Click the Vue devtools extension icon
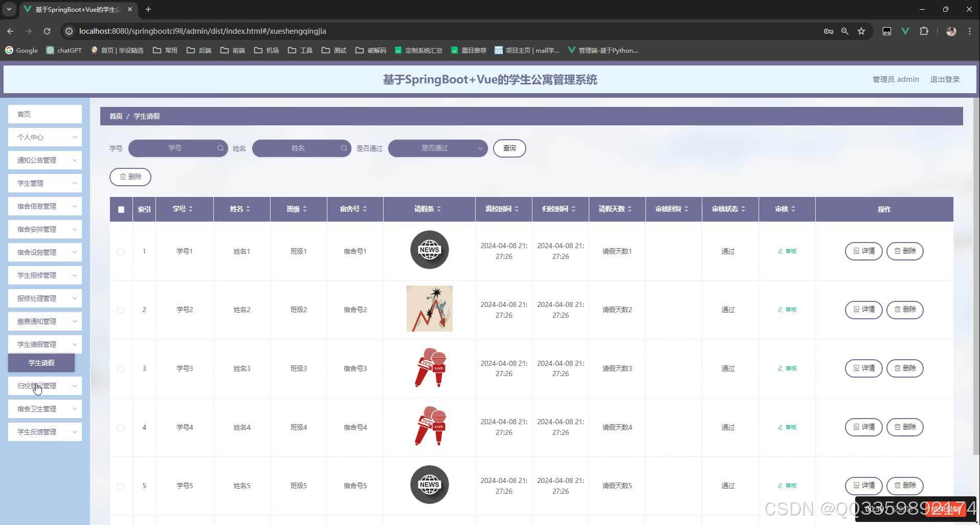The width and height of the screenshot is (980, 525). 905,31
